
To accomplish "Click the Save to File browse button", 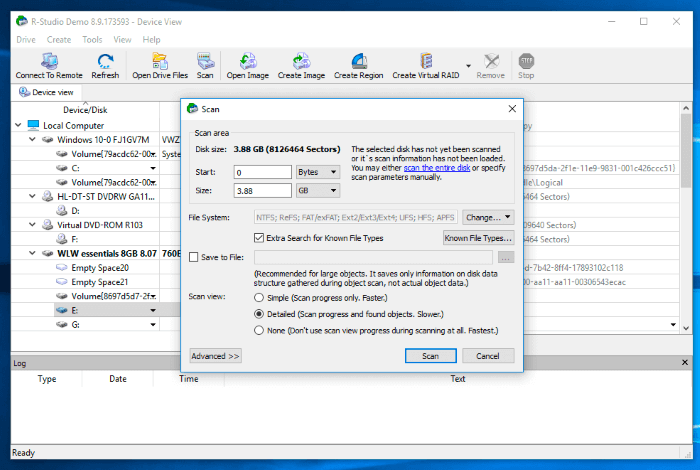I will (x=505, y=257).
